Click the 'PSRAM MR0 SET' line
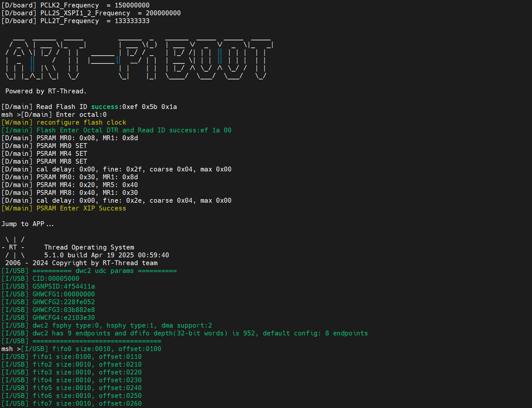The height and width of the screenshot is (408, 532). coord(44,146)
